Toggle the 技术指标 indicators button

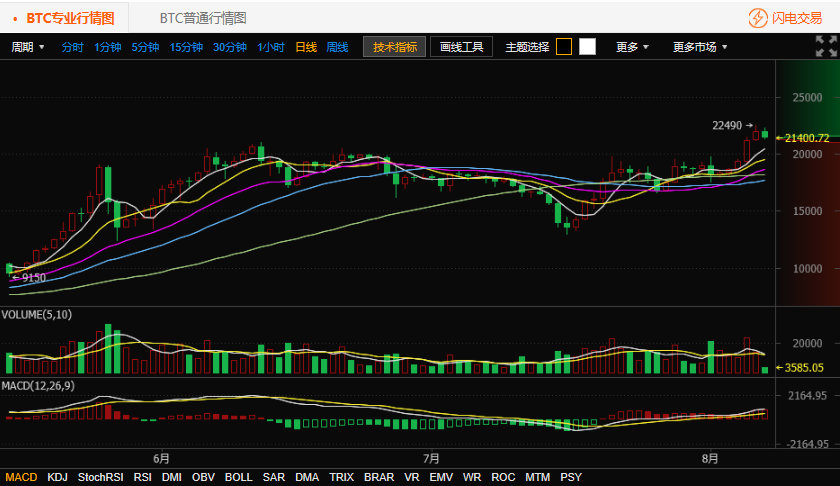point(394,47)
